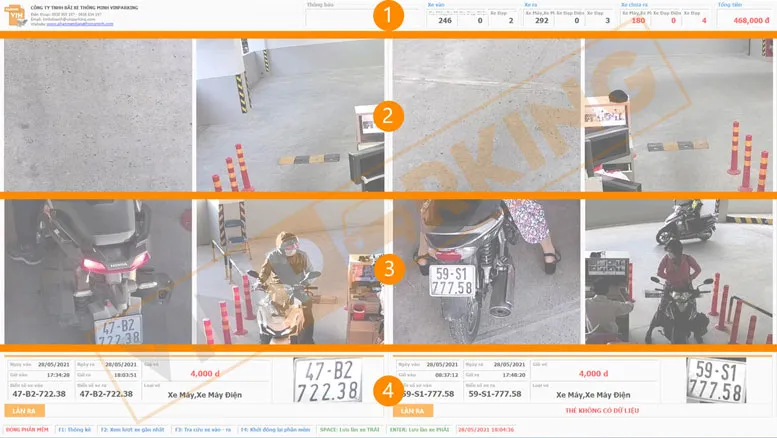Viewport: 777px width, 438px height.
Task: Click the ĐÓNG PHẦN MỀM button
Action: pos(27,430)
